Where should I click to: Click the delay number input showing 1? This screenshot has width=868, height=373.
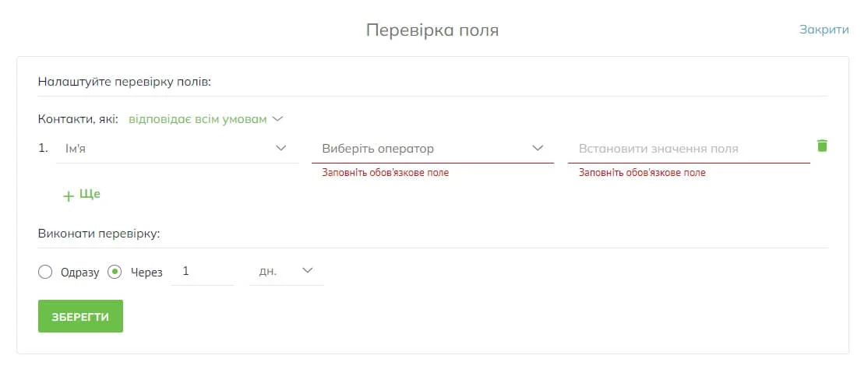203,271
